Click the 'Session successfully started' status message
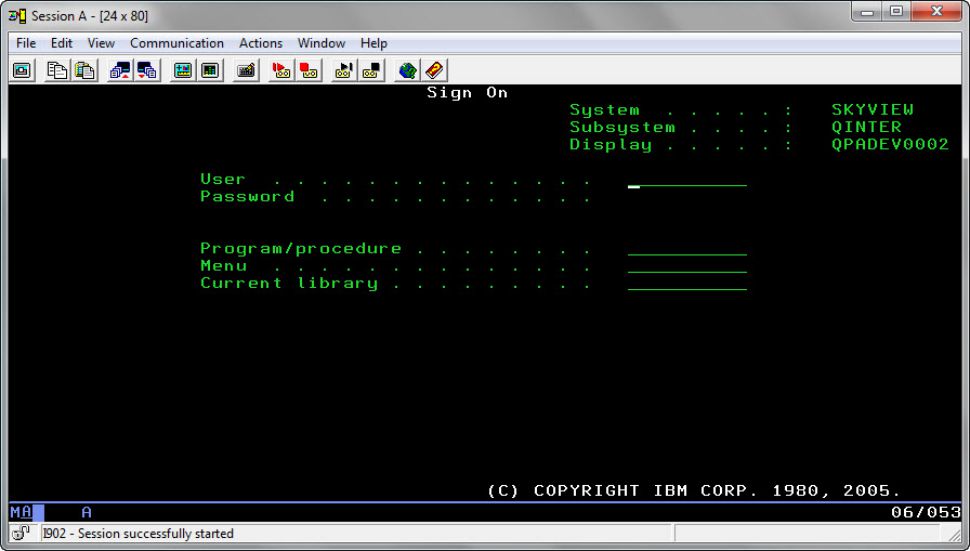Screen dimensions: 970x551 tap(138, 533)
